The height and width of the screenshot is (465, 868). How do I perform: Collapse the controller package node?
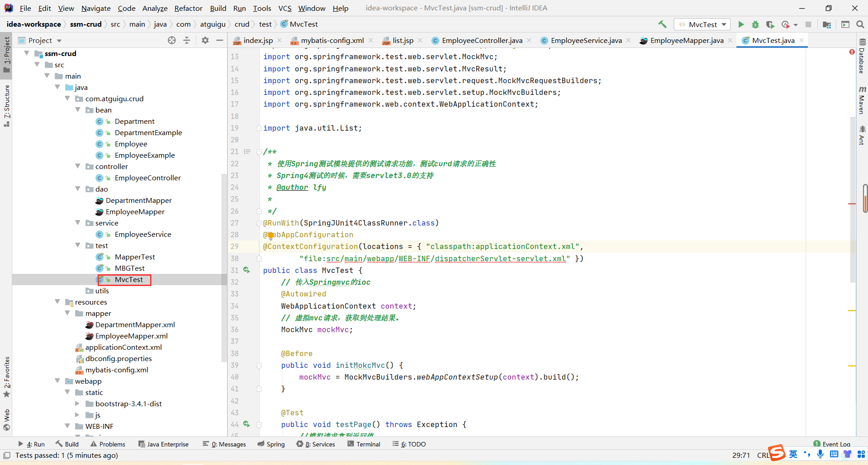click(x=78, y=166)
